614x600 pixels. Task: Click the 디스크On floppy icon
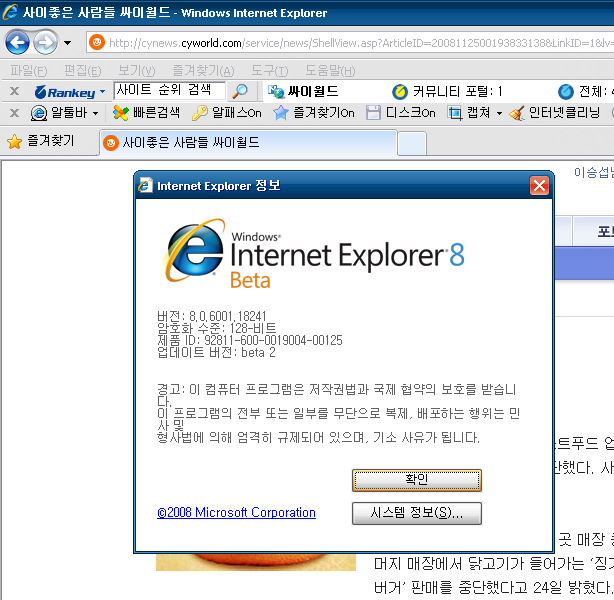[x=373, y=113]
